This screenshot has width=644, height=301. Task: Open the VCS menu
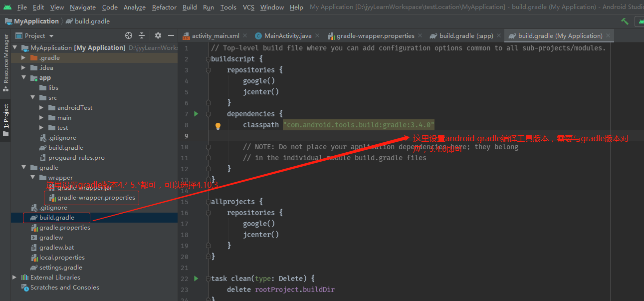[248, 7]
